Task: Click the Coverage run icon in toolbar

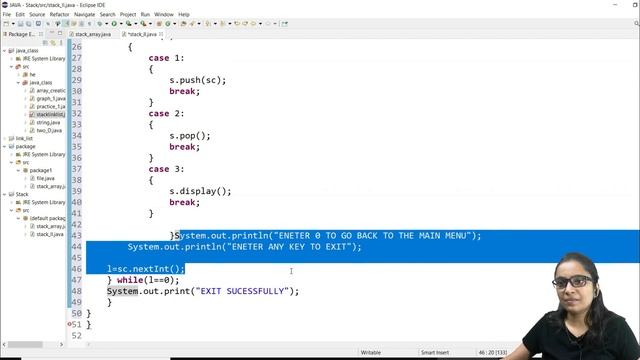Action: click(129, 24)
